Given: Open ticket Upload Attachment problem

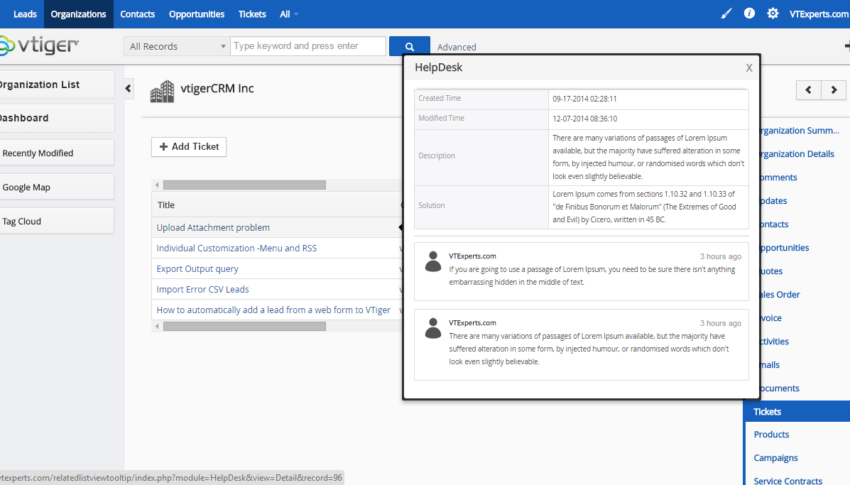Looking at the screenshot, I should tap(213, 228).
